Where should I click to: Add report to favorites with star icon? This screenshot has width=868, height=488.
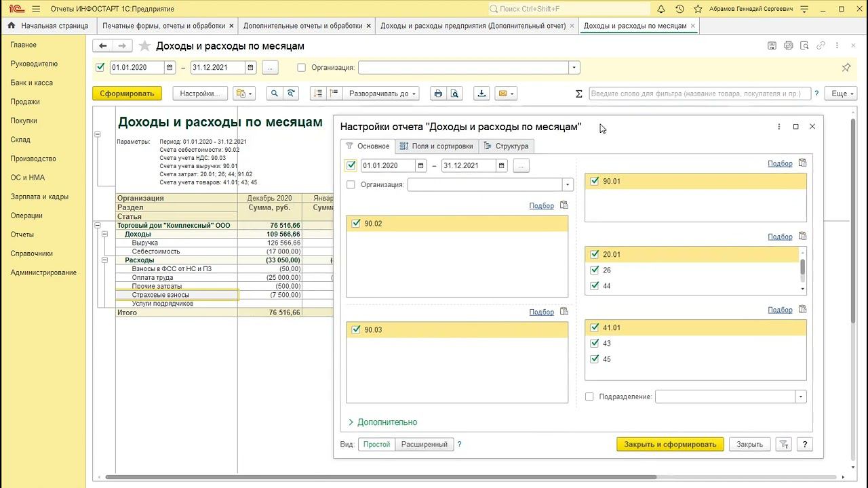[x=144, y=46]
